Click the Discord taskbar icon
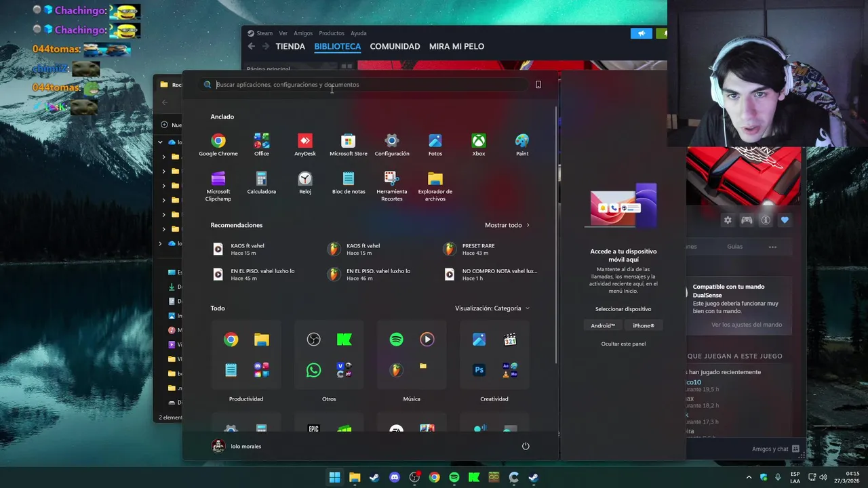868x488 pixels. click(x=395, y=477)
